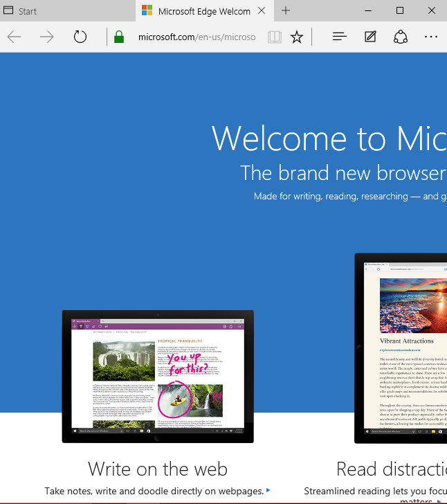Open the Share icon

pyautogui.click(x=401, y=37)
